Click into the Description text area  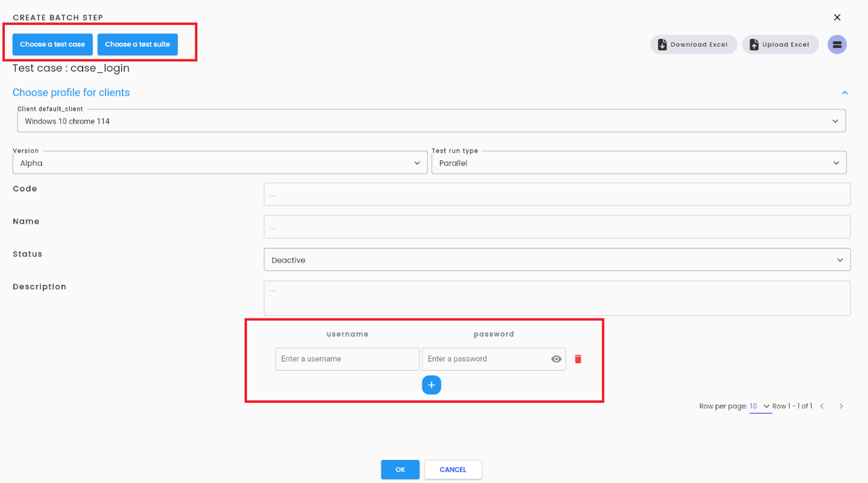(x=557, y=298)
